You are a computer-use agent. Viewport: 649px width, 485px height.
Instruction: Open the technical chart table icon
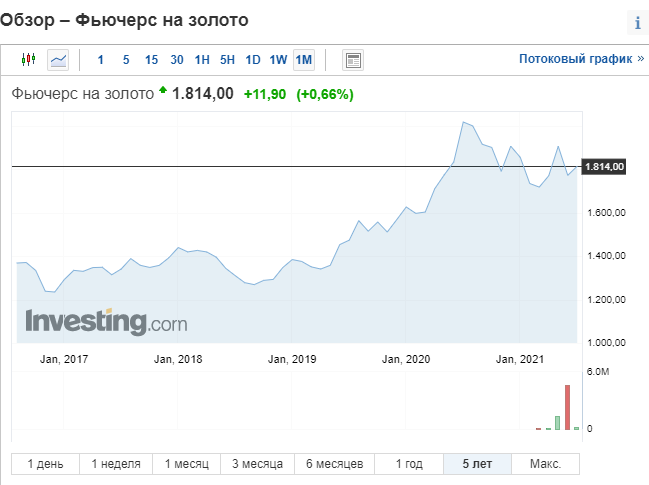(x=353, y=60)
